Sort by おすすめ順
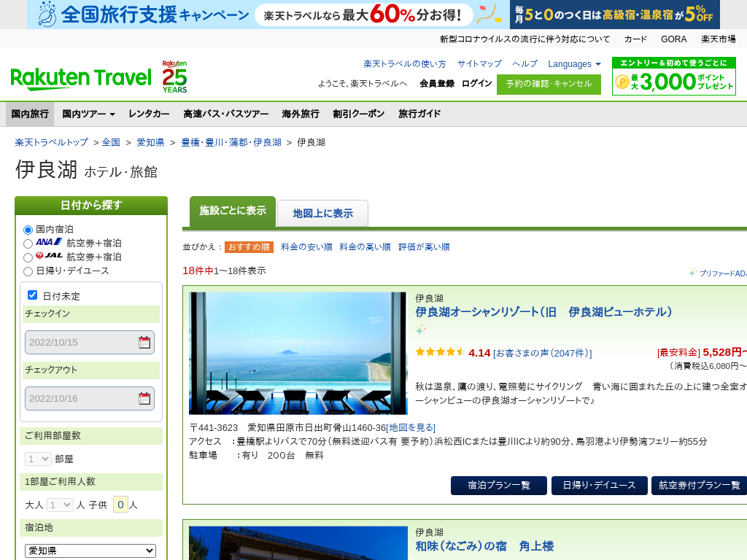747x560 pixels. [x=249, y=246]
